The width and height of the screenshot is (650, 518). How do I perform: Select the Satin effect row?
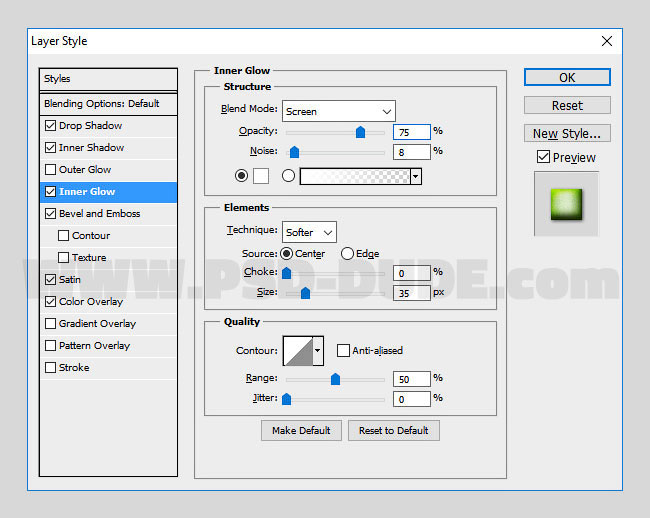click(108, 279)
